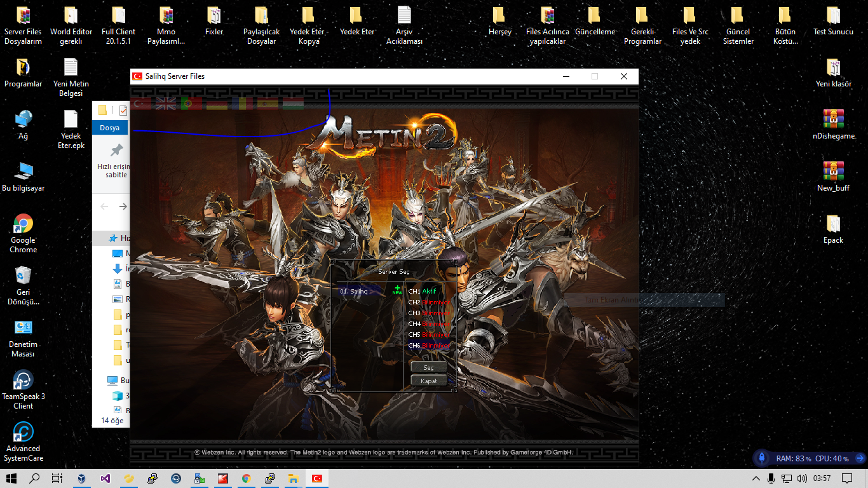
Task: Open Server Files Dosyalarım desktop archive
Action: (23, 27)
